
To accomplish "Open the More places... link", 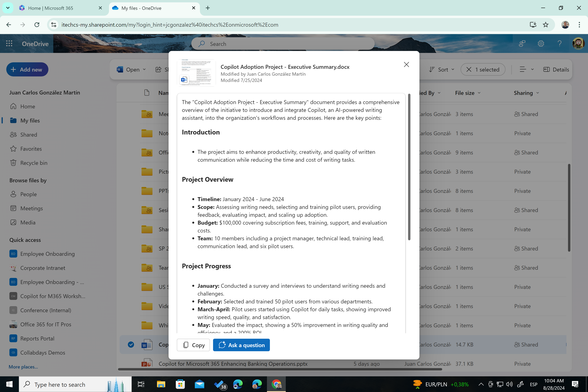I will (23, 367).
